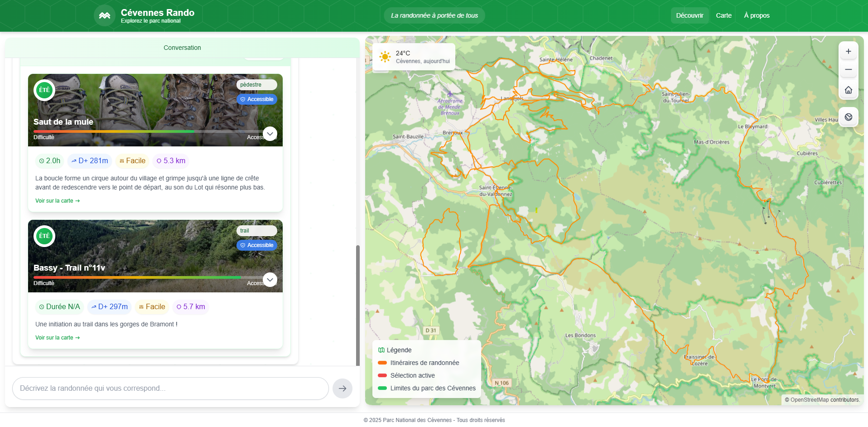This screenshot has height=427, width=868.
Task: Click ÉTÉ season badge on Saut de la mule
Action: click(x=44, y=90)
